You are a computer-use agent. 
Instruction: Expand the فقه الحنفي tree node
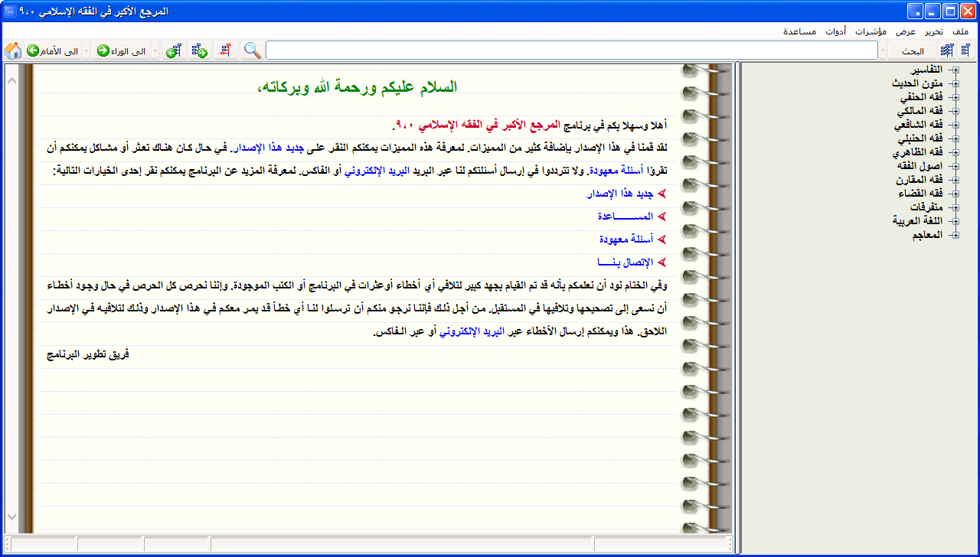[955, 98]
